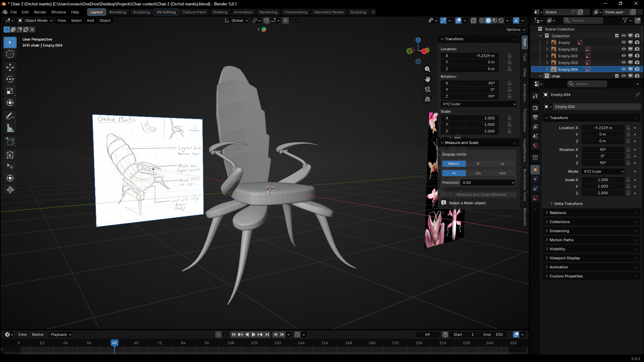Select the Rotate tool
The height and width of the screenshot is (362, 644).
tap(10, 79)
